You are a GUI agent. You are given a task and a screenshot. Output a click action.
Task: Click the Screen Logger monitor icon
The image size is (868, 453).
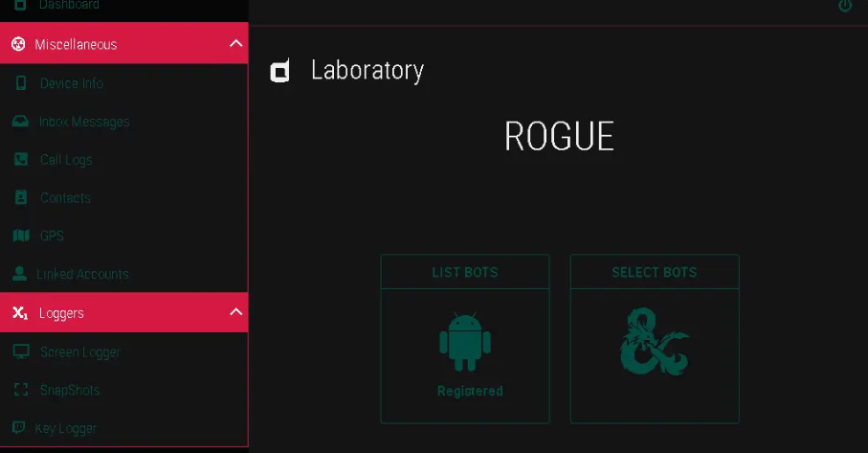click(x=21, y=351)
